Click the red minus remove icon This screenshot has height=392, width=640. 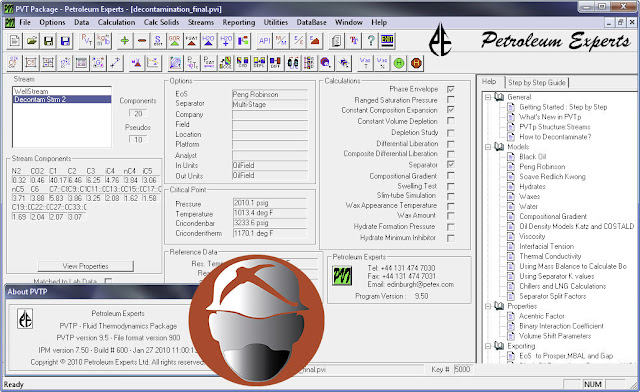coord(141,41)
